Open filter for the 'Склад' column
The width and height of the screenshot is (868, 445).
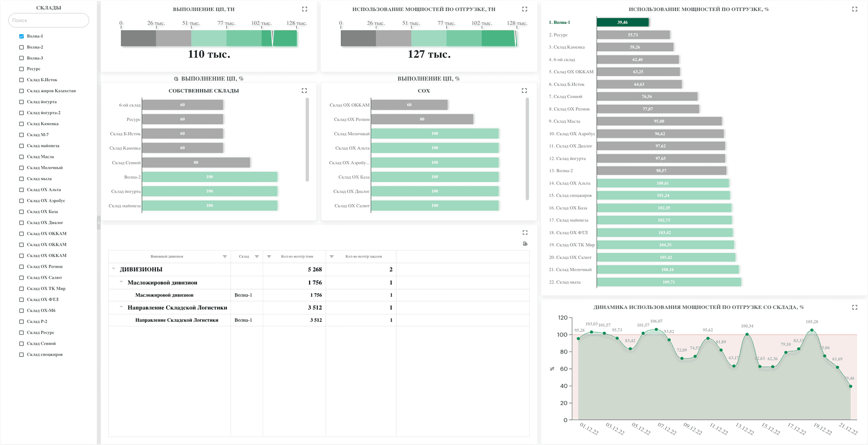tap(257, 257)
